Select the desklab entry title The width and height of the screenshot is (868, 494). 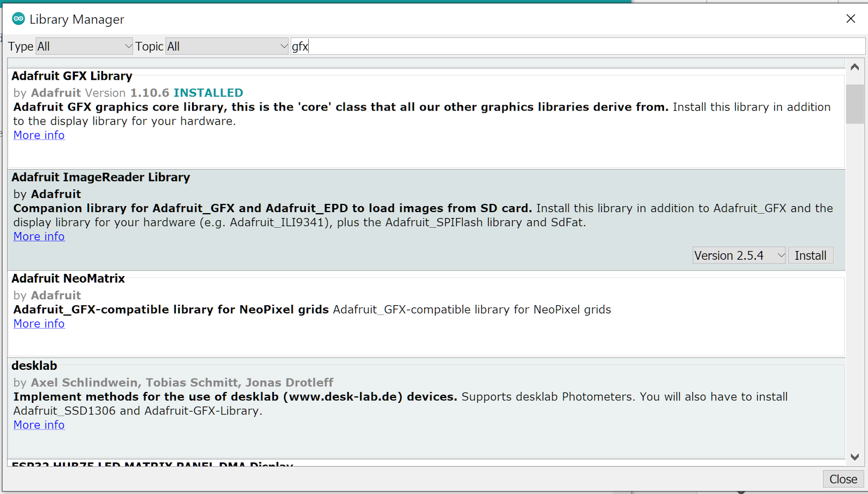(x=34, y=366)
